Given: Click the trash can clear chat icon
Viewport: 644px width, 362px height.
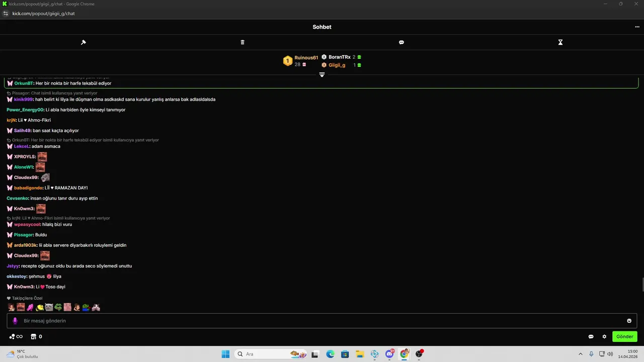Looking at the screenshot, I should tap(243, 42).
